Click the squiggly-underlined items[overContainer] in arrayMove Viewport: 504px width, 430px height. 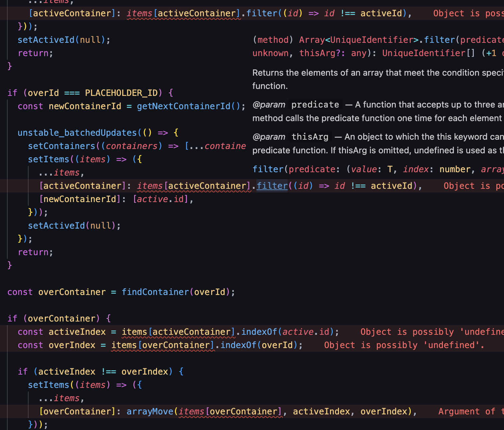(231, 411)
